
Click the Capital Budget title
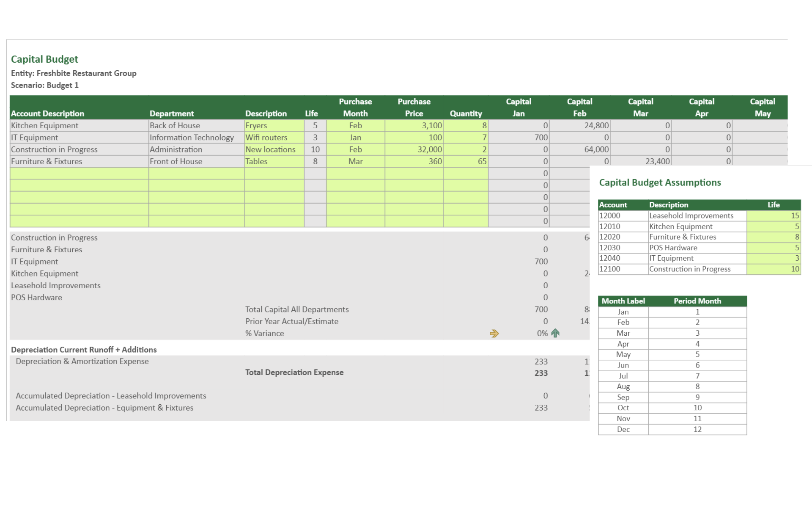pyautogui.click(x=44, y=59)
